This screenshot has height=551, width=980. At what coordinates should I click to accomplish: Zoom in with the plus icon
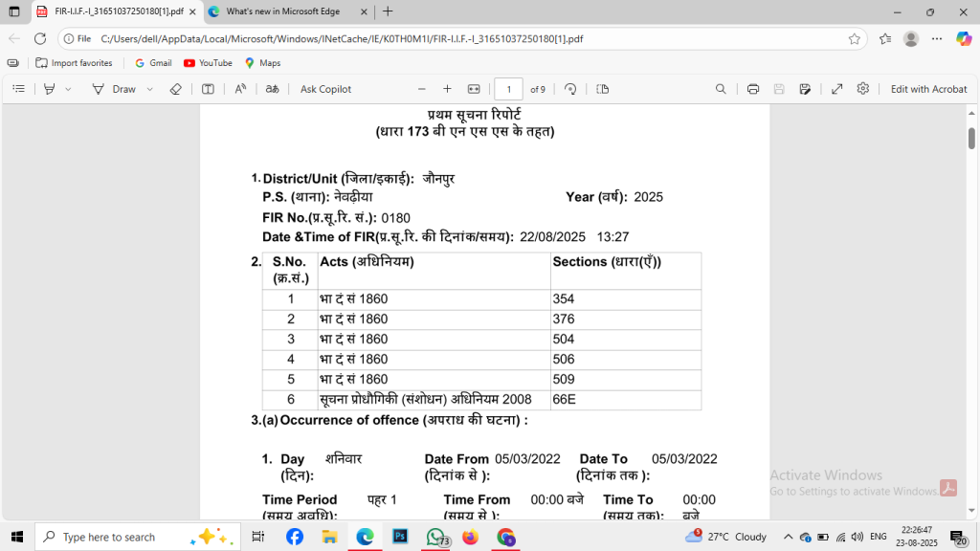447,89
